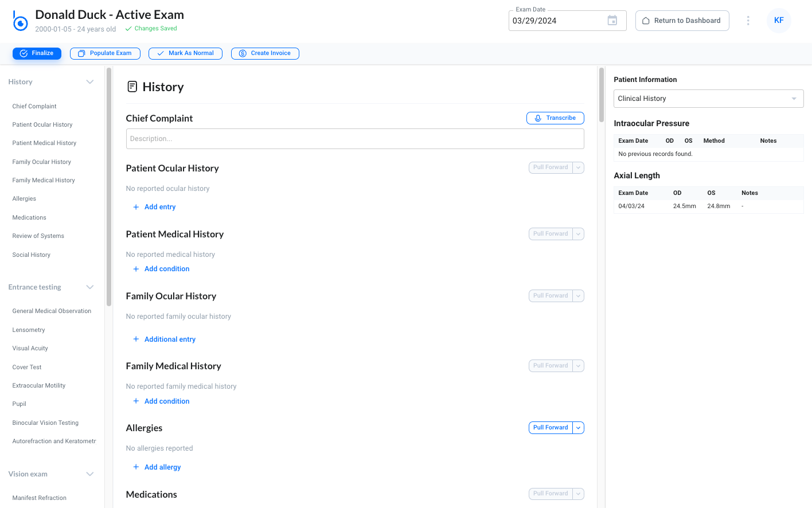Go to Patient Ocular History in sidebar
Image resolution: width=812 pixels, height=508 pixels.
pyautogui.click(x=42, y=124)
